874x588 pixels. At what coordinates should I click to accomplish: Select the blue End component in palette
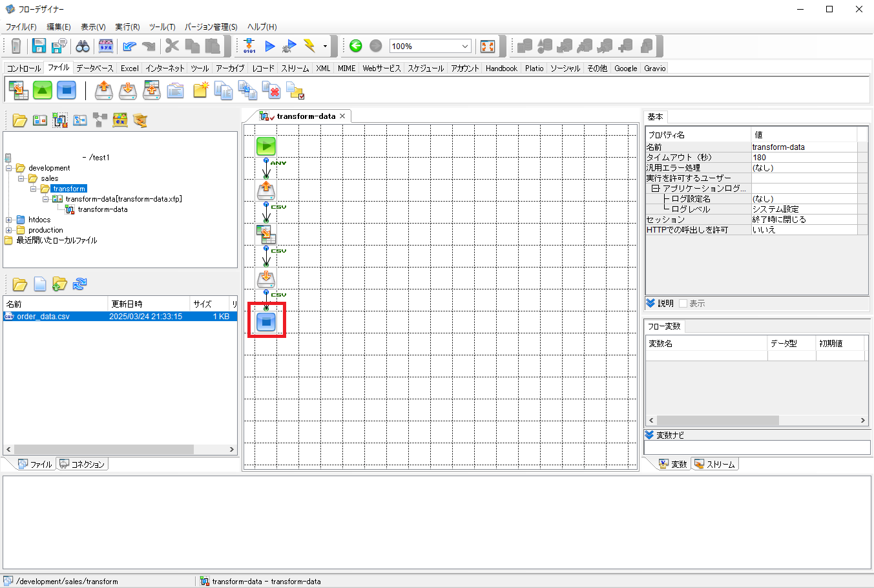point(67,90)
